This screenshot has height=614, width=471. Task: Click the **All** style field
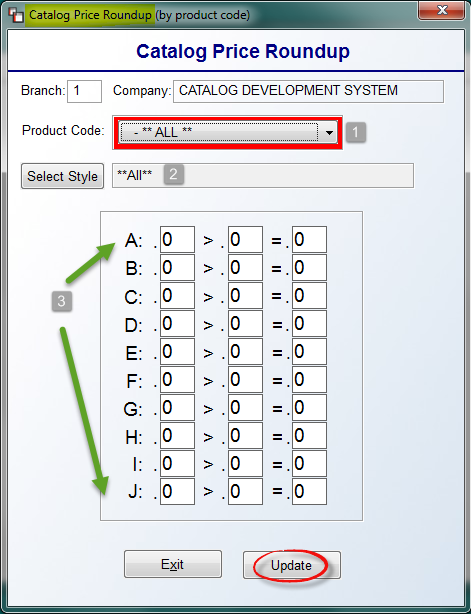tap(263, 175)
